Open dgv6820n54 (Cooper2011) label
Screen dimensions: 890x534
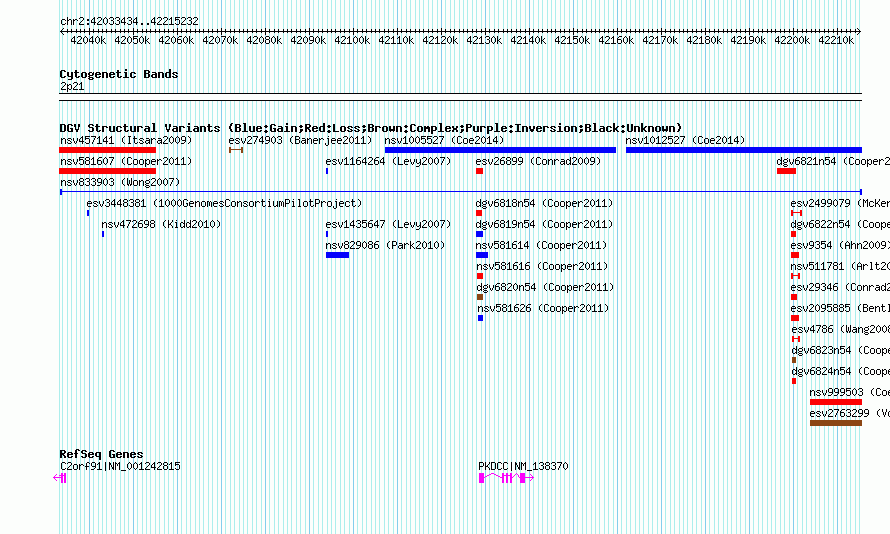click(545, 287)
